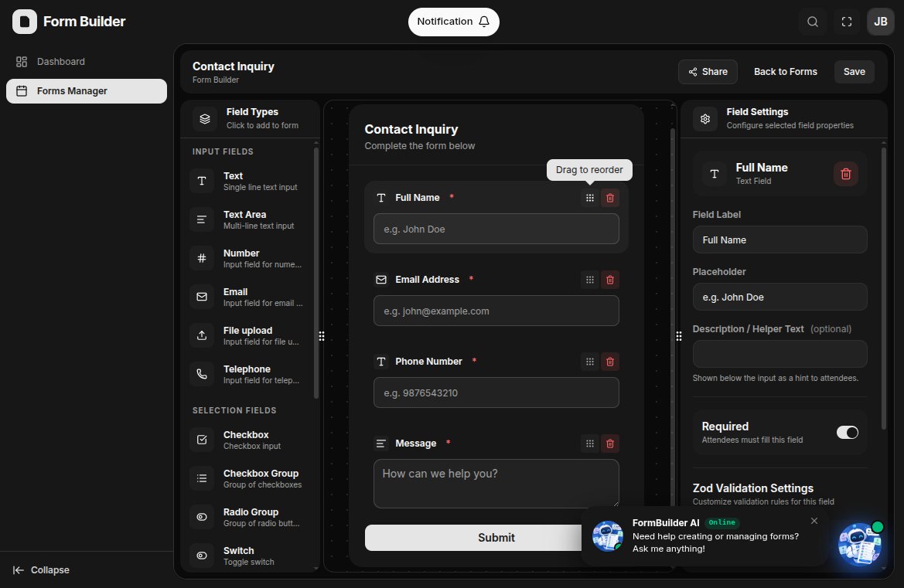Toggle the Required switch off
Viewport: 904px width, 588px height.
847,433
